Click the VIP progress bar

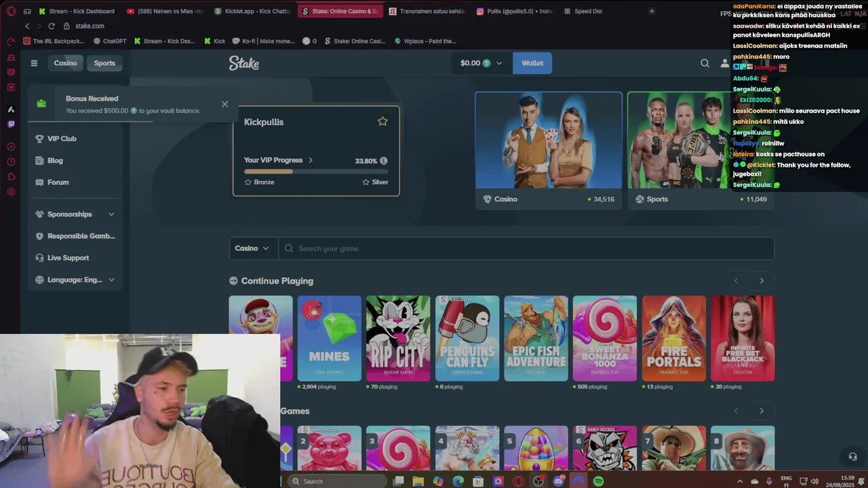(x=316, y=171)
